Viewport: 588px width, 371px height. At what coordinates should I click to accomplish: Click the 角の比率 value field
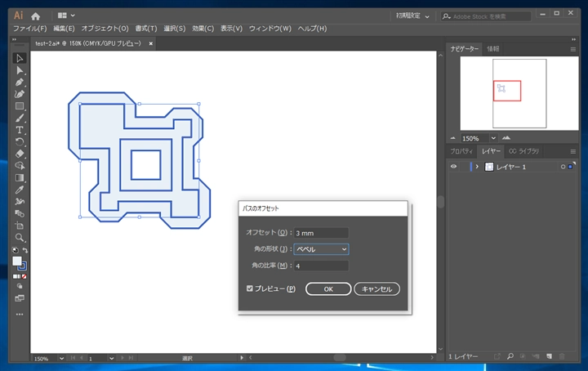pos(321,266)
